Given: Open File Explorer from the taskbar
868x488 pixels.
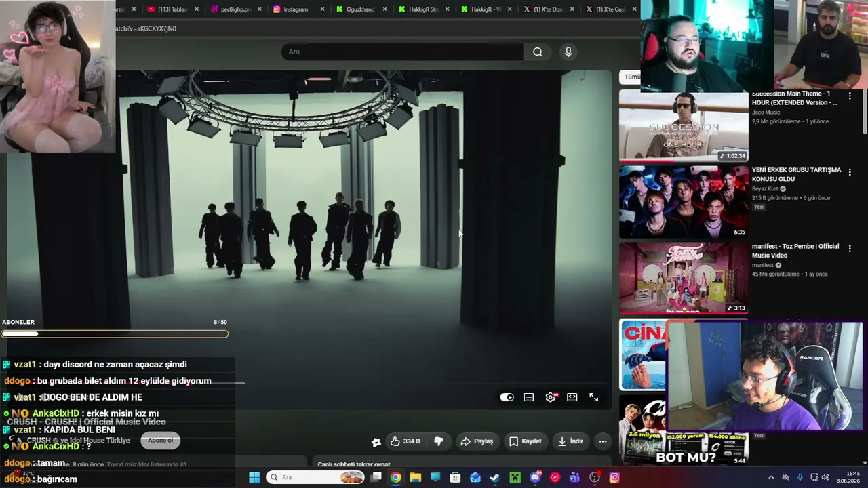Looking at the screenshot, I should point(416,478).
